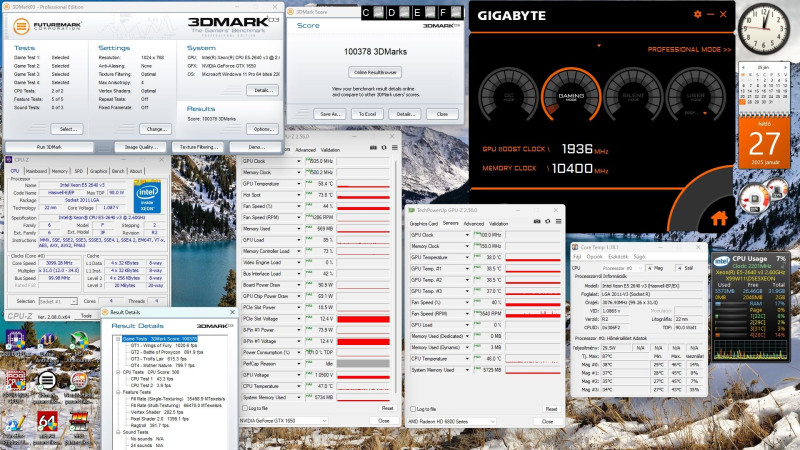Open GPU Temp. #1 dropdown in AMD GPU-Z
This screenshot has height=450, width=800.
tap(467, 269)
